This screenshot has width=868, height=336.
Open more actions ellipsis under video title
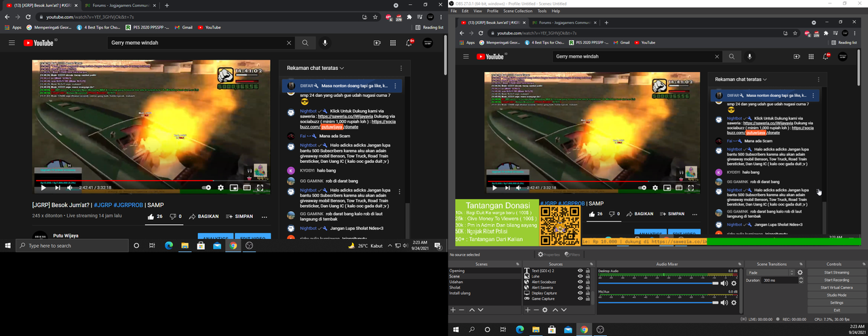point(264,217)
